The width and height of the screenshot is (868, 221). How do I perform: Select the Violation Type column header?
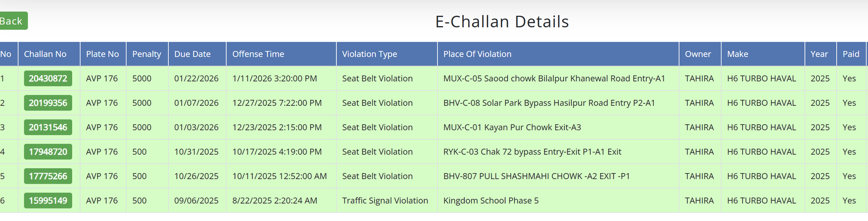tap(387, 54)
